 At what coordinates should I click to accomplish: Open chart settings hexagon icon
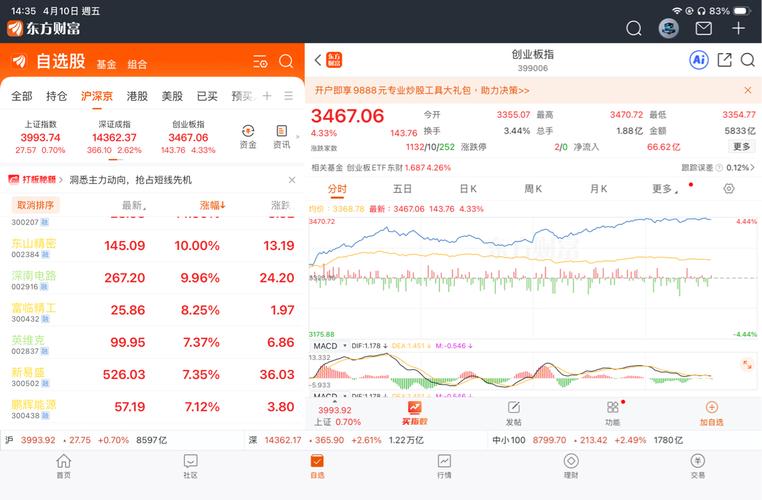[x=728, y=189]
